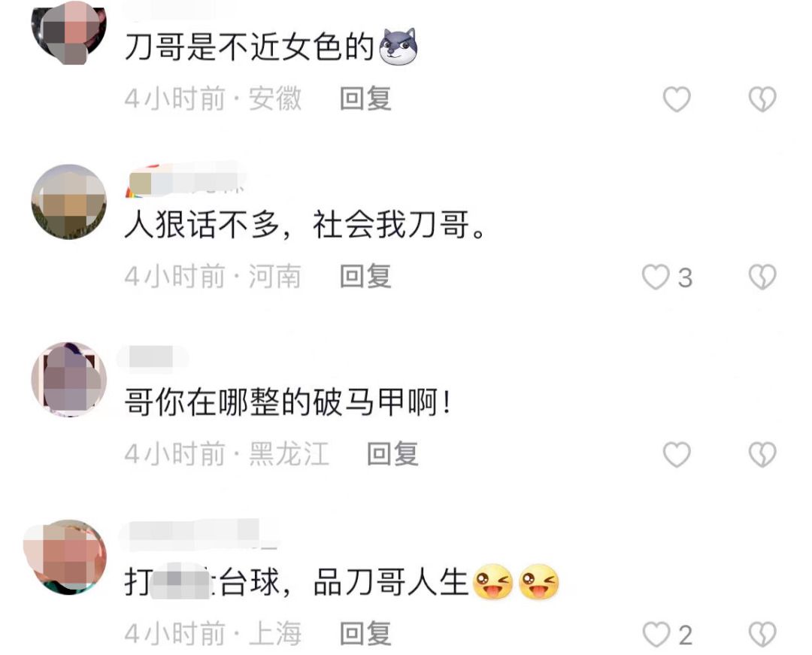Open avatar of the 黑龙江 commenter

69,380
